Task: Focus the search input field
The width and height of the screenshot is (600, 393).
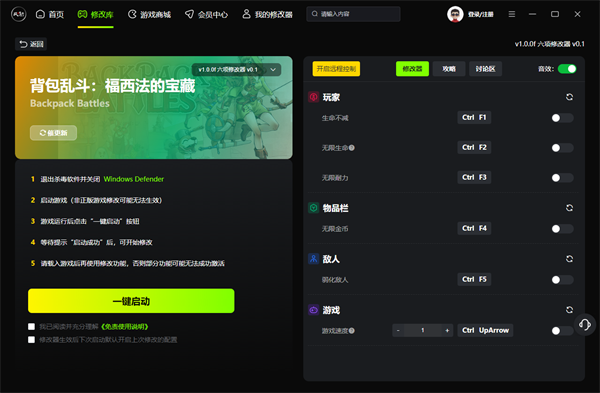Action: point(353,14)
